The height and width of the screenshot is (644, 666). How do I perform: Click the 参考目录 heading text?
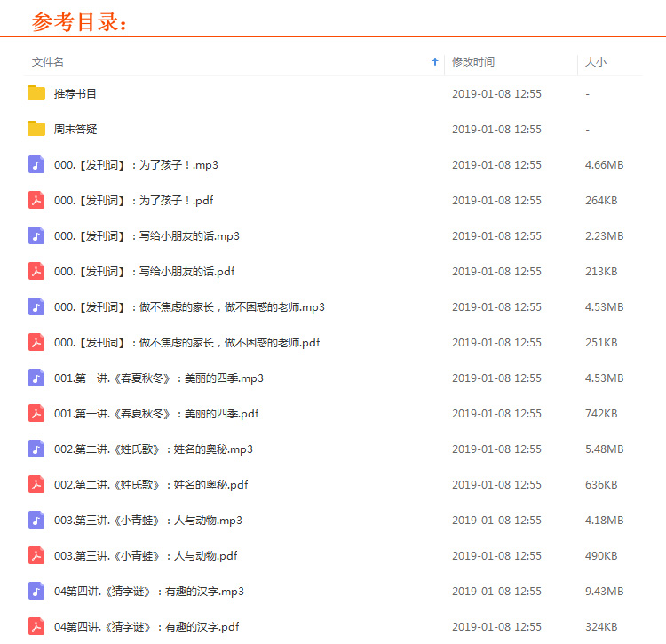click(80, 21)
